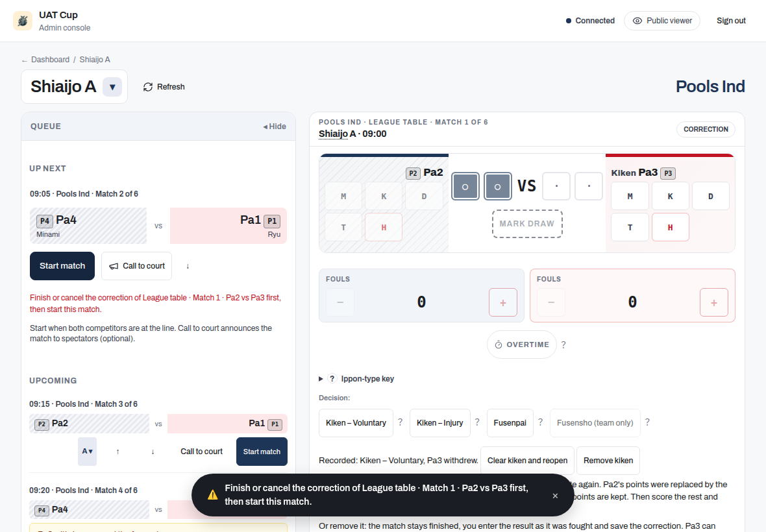Click Remove kiken button
The height and width of the screenshot is (532, 766).
[x=608, y=460]
